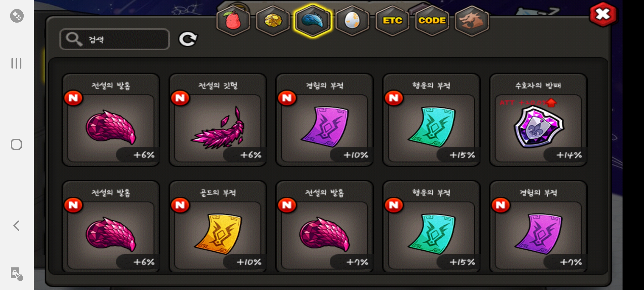644x290 pixels.
Task: Close the inventory with red X
Action: [x=603, y=14]
